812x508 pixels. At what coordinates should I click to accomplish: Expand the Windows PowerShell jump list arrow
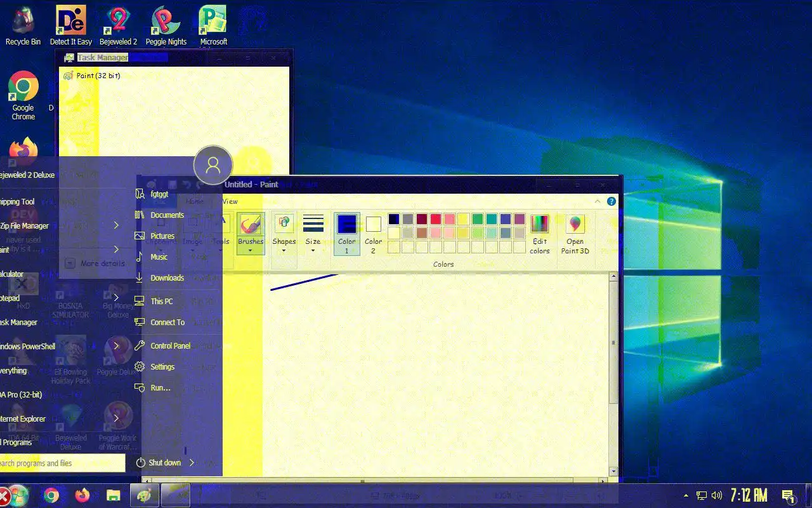coord(116,346)
